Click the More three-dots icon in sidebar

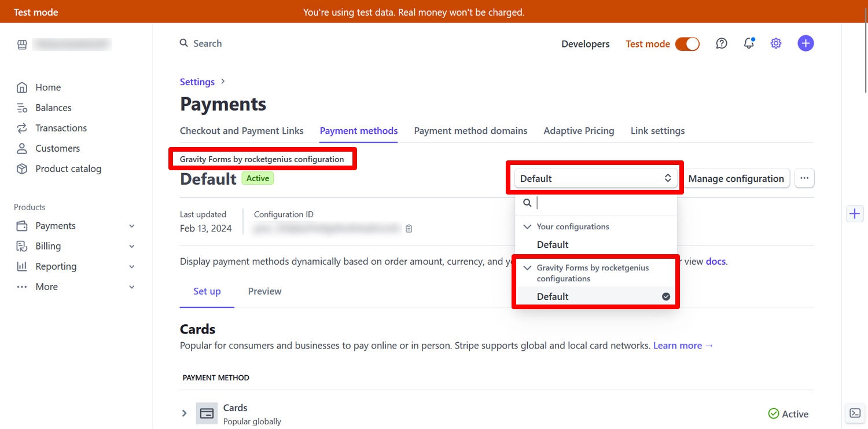22,287
